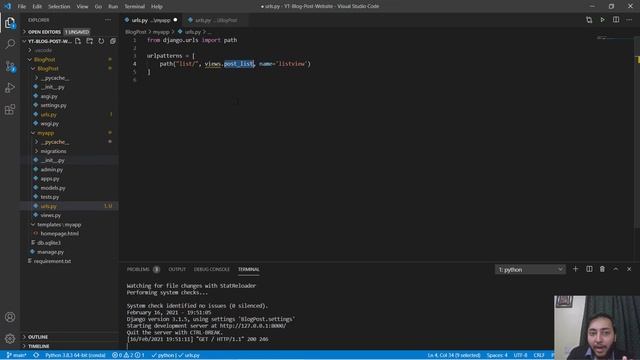Click Python 3.8.3 64-bit interpreter in status bar
Screen dimensions: 640x360
[75, 355]
